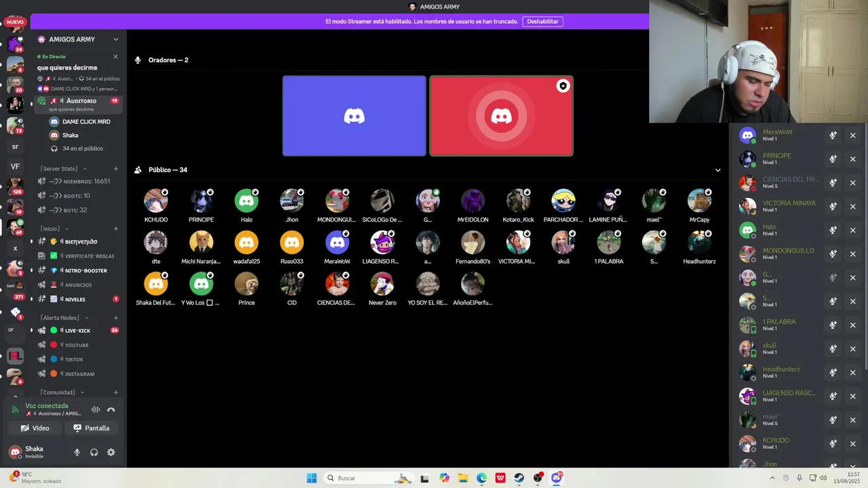The image size is (868, 488).
Task: Disable Streamer mode with Deshabilitar button
Action: [x=542, y=22]
